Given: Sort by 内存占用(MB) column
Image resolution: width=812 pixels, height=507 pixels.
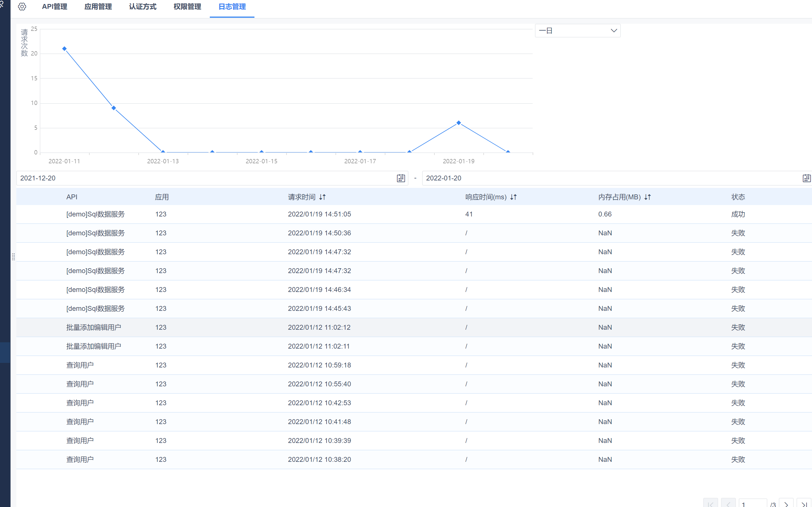Looking at the screenshot, I should click(x=648, y=197).
